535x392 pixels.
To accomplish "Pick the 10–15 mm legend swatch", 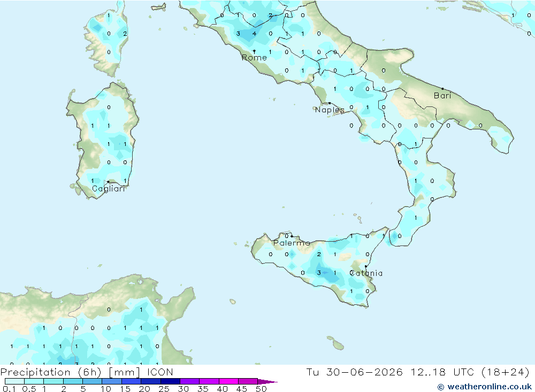I will [112, 381].
